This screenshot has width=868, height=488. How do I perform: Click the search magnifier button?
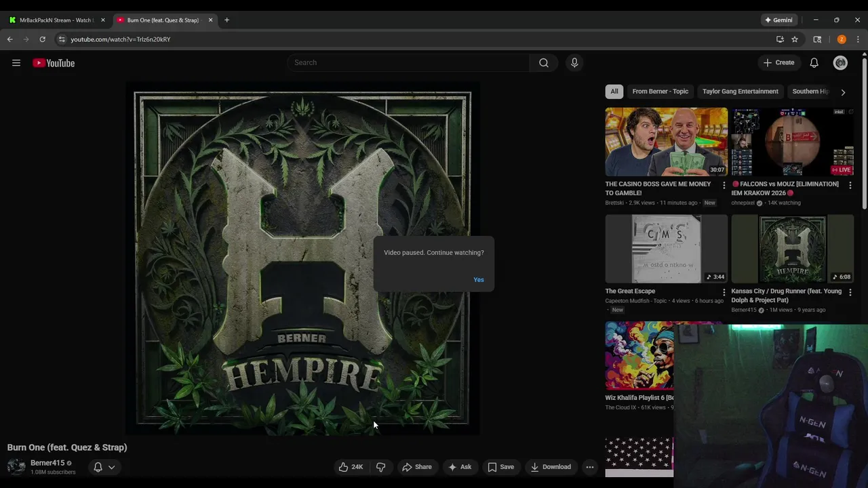543,63
